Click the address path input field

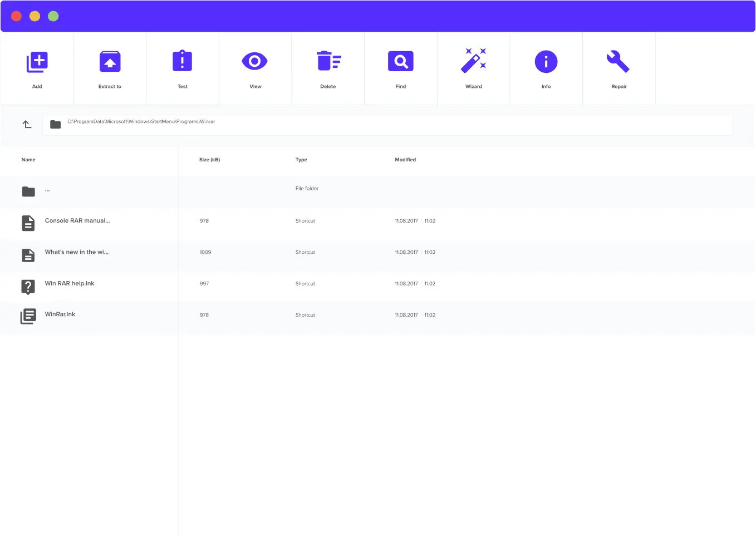390,125
